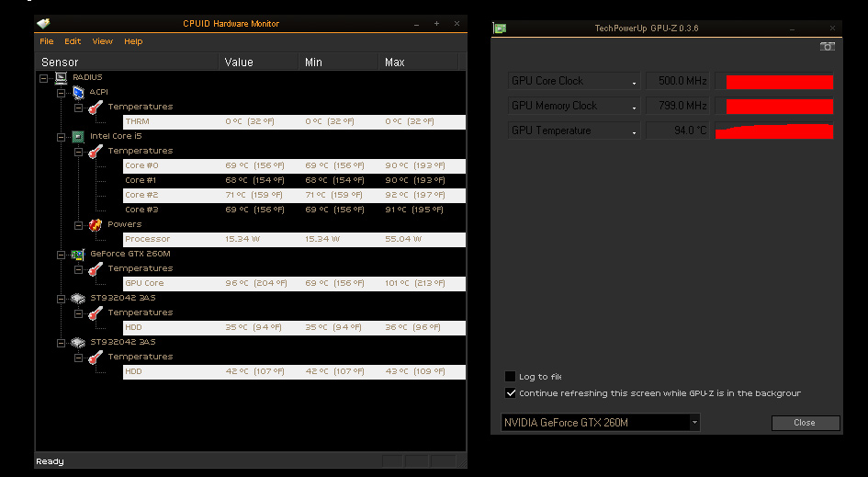This screenshot has height=477, width=868.
Task: Enable the Log to file checkbox
Action: point(511,377)
